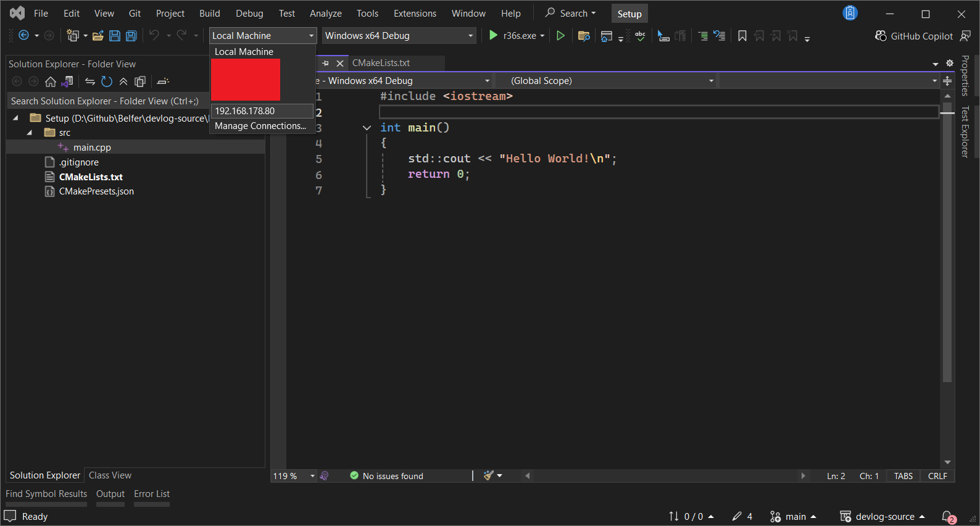Open the code cleanup dropdown arrow
The height and width of the screenshot is (526, 980).
click(500, 475)
